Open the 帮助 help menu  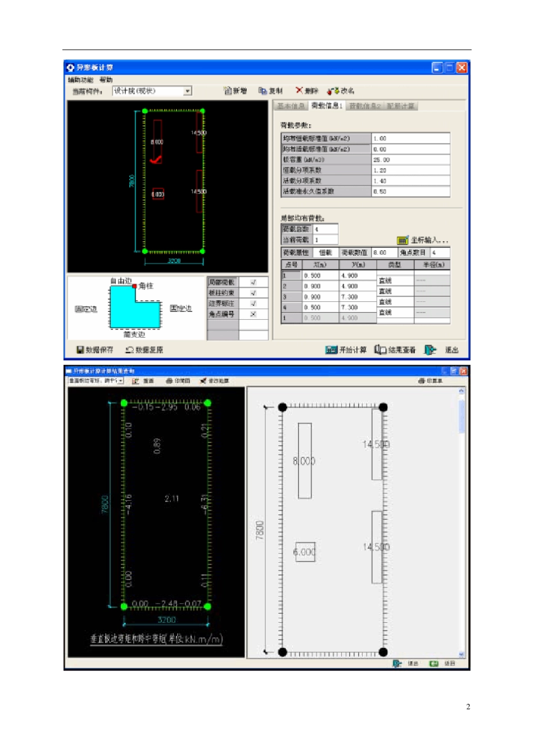point(106,80)
